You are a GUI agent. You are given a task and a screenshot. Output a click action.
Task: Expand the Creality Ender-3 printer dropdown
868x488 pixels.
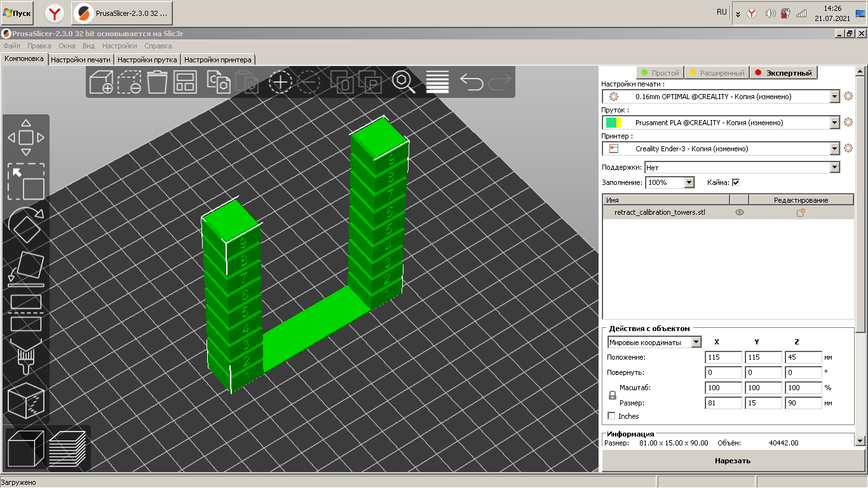coord(835,149)
